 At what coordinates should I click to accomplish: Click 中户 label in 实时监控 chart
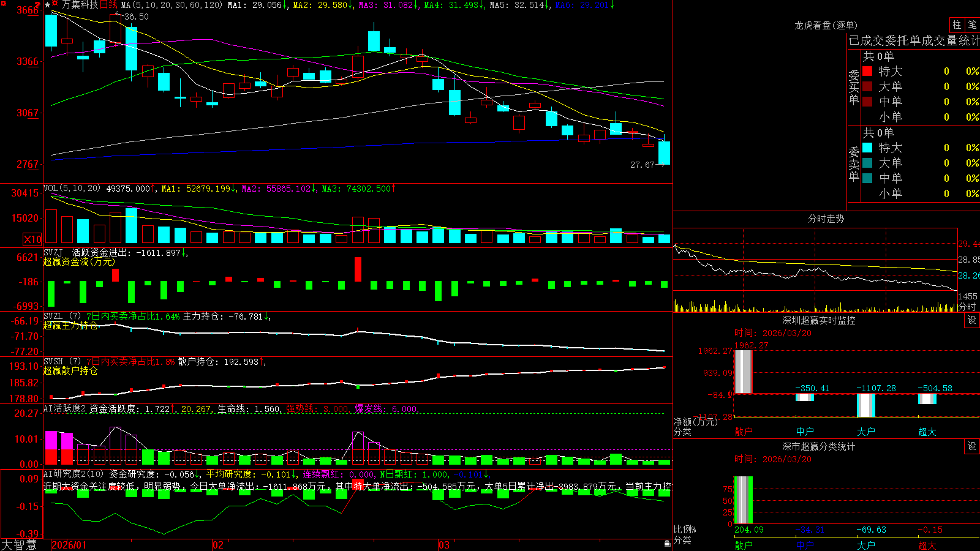coord(805,432)
